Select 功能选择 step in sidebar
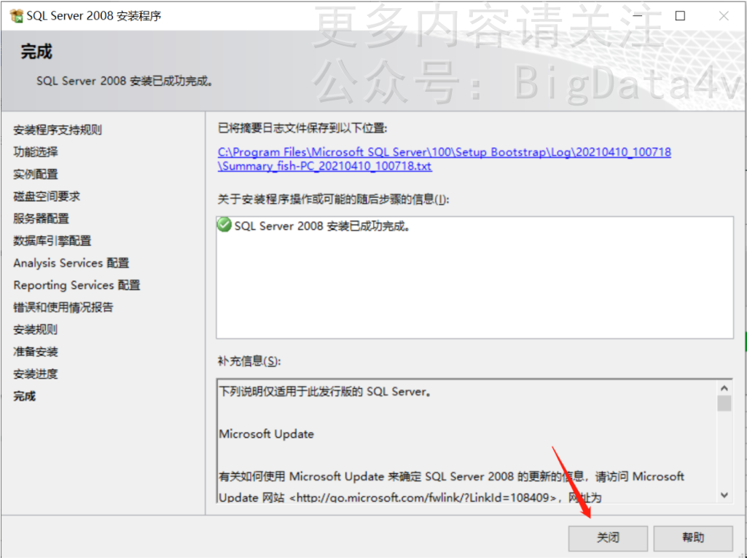This screenshot has height=560, width=747. tap(36, 152)
